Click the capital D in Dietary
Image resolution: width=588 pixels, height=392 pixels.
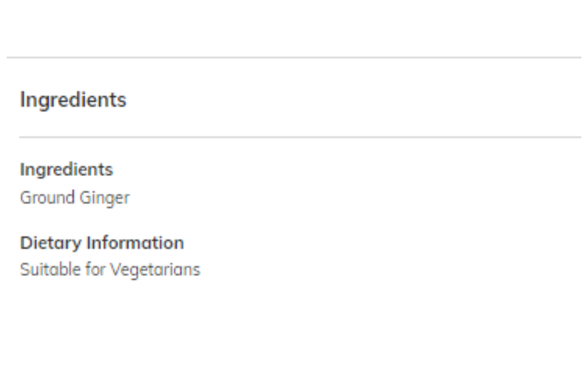pyautogui.click(x=26, y=243)
